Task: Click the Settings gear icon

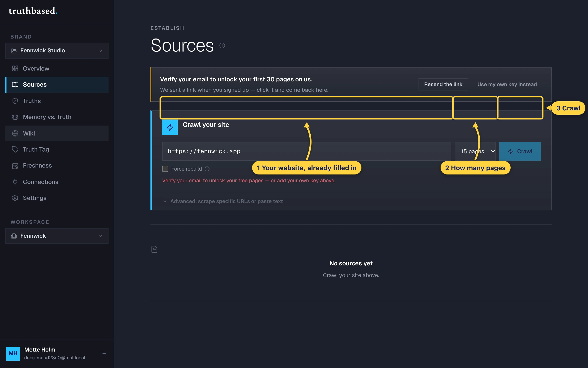Action: click(x=15, y=198)
